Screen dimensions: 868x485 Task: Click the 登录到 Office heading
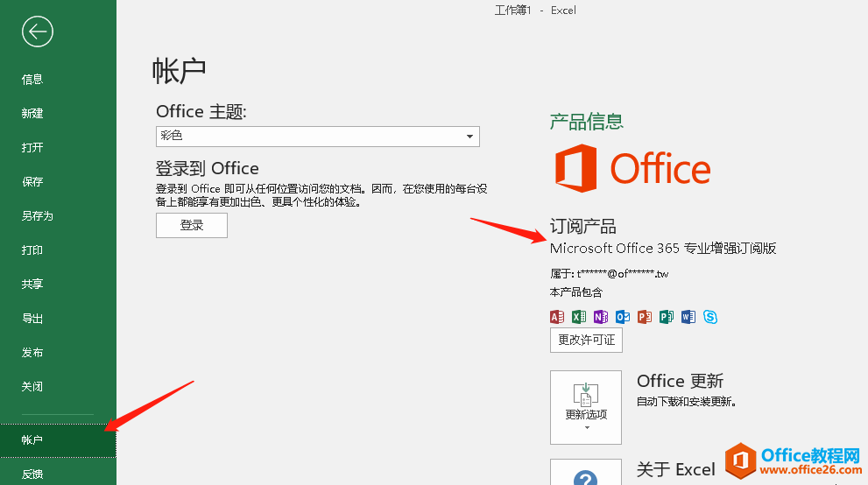[207, 168]
